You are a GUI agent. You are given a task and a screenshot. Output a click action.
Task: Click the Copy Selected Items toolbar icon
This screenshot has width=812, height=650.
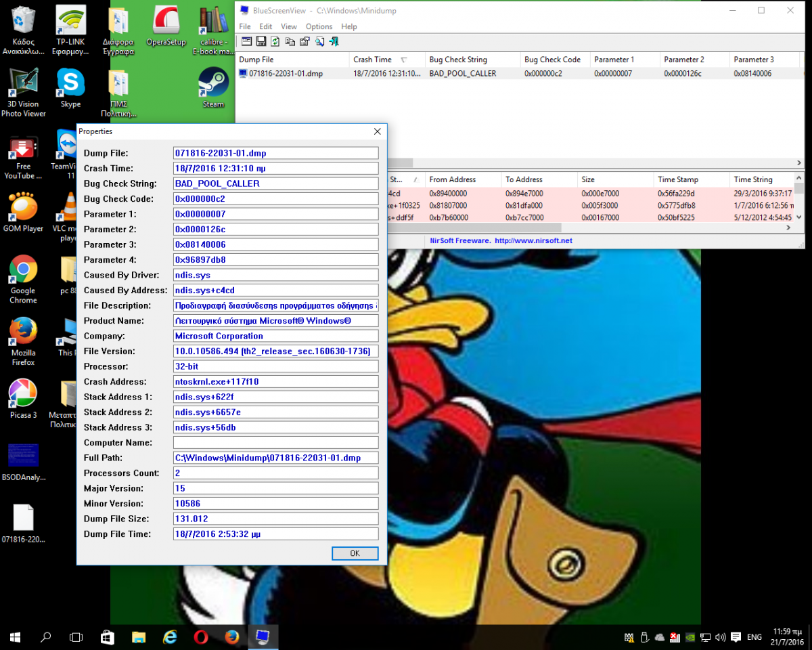coord(290,41)
